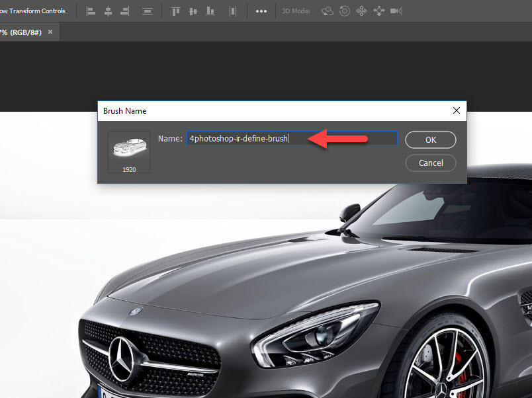Click the Align right edges icon
Viewport: 532px width, 398px height.
point(125,11)
